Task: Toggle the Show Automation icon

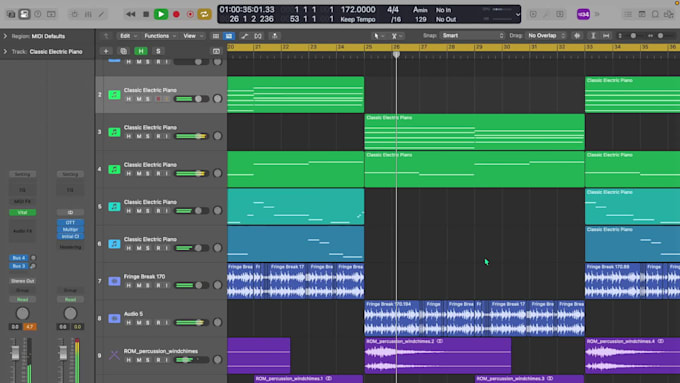Action: 245,36
